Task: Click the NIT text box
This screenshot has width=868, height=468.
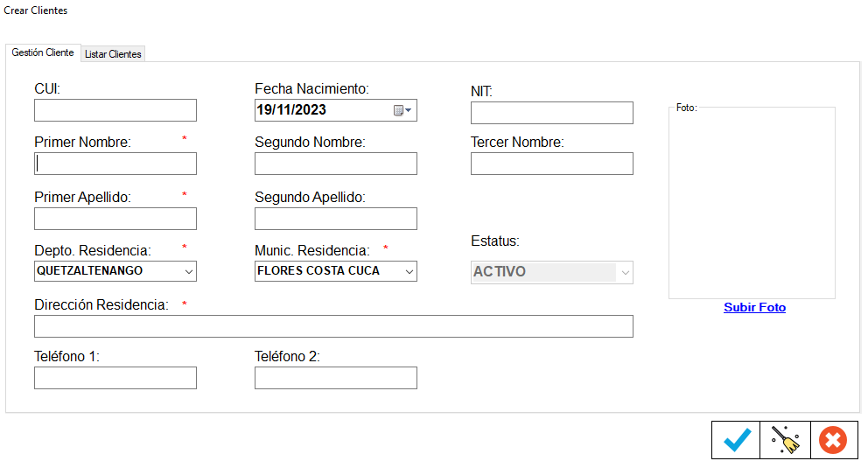Action: tap(551, 113)
